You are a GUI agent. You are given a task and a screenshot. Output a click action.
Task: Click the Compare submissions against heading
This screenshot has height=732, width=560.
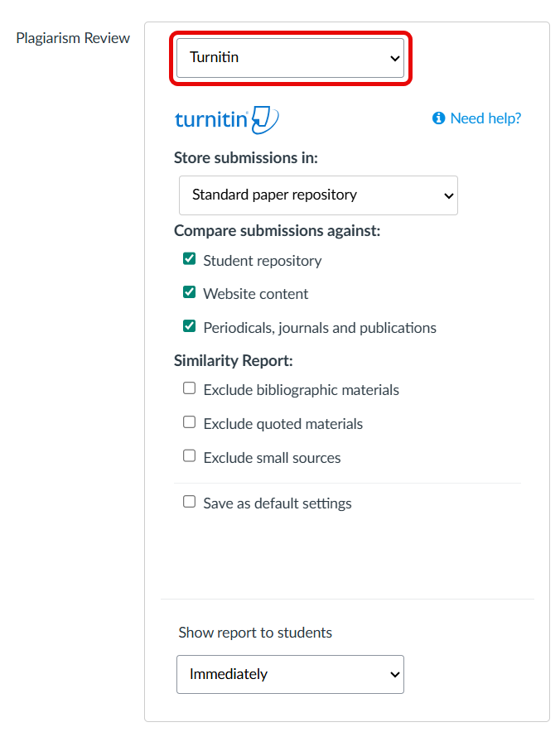coord(277,231)
